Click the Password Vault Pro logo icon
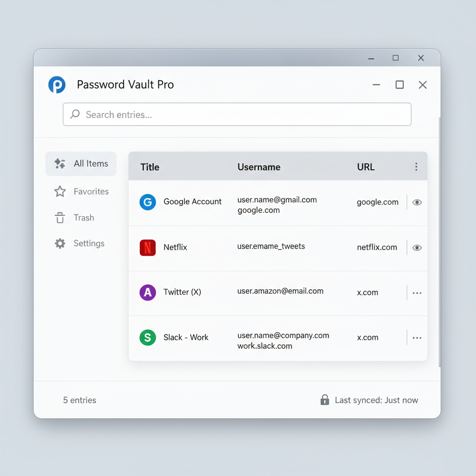This screenshot has height=476, width=476. pos(57,85)
